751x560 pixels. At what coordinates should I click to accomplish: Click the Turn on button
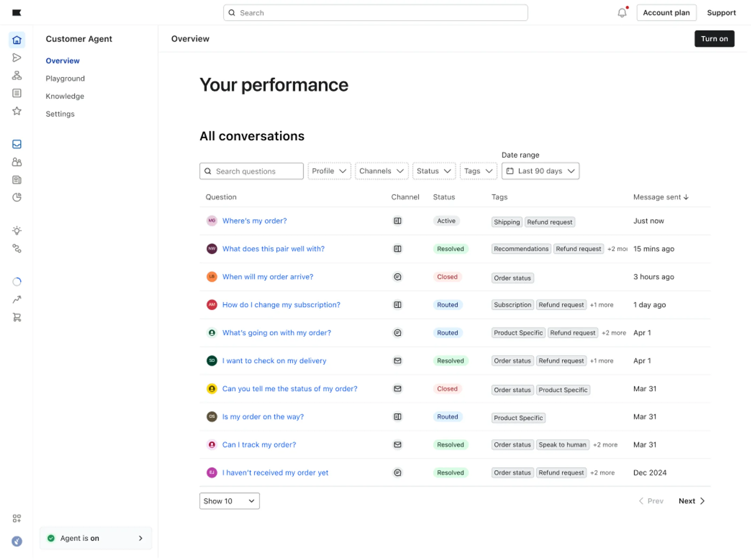[714, 39]
